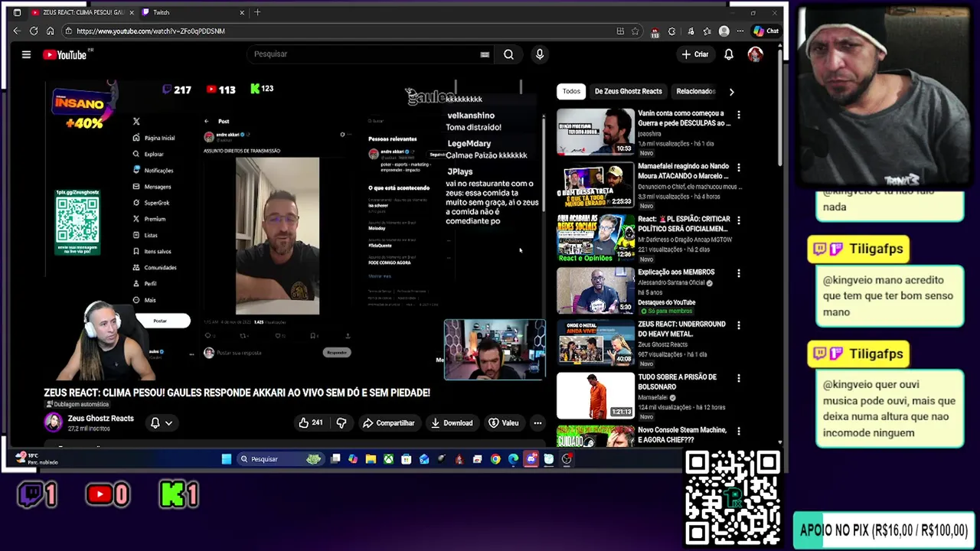This screenshot has width=980, height=551.
Task: Open on-screen keyboard in YouTube search box
Action: tap(485, 54)
